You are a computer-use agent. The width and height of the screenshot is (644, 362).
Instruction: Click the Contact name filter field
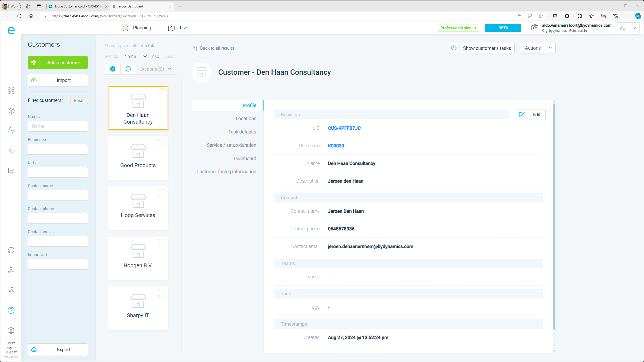coord(58,195)
